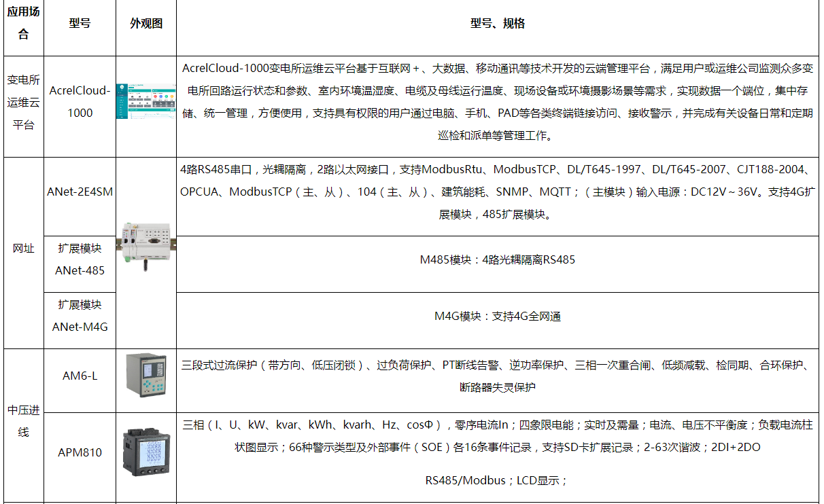The image size is (824, 504).
Task: Select the APM810 model cell
Action: [x=80, y=452]
